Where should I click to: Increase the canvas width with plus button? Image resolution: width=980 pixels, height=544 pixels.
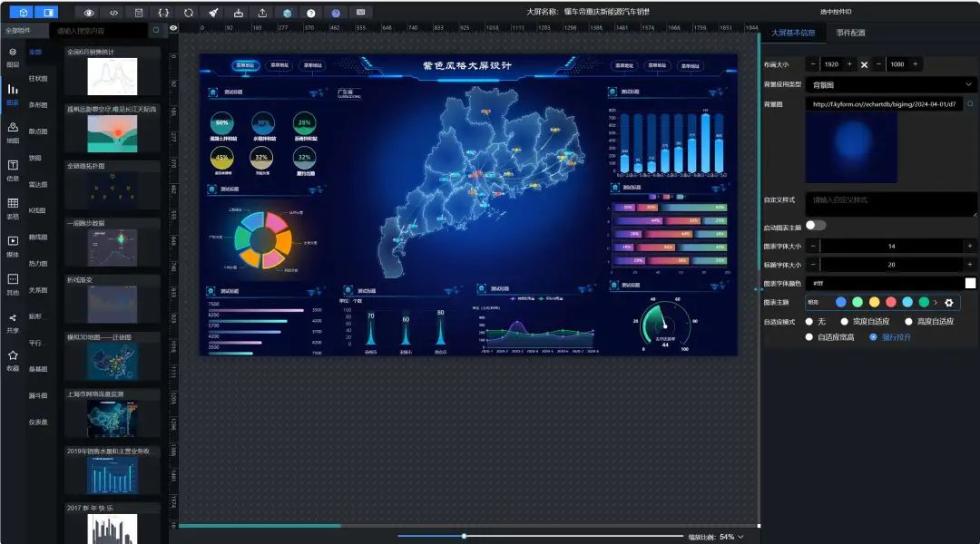click(x=849, y=64)
